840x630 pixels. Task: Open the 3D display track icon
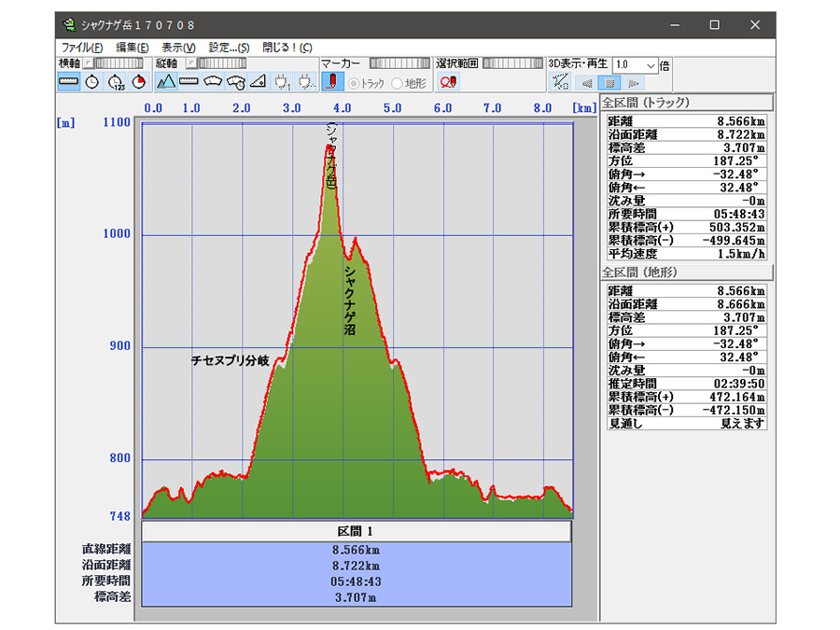[x=560, y=82]
